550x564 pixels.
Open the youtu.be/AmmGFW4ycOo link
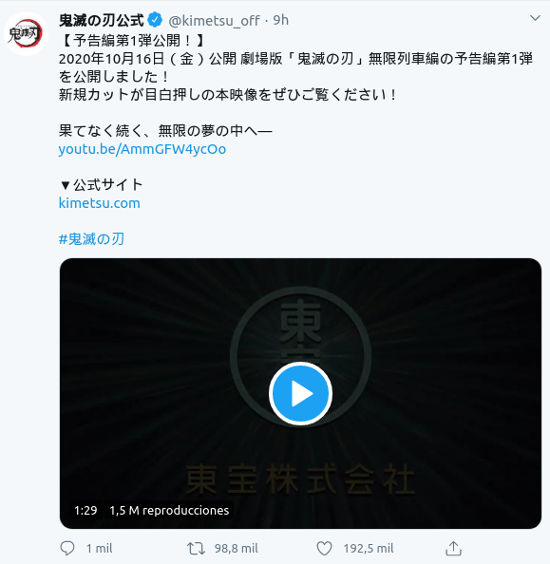point(142,149)
